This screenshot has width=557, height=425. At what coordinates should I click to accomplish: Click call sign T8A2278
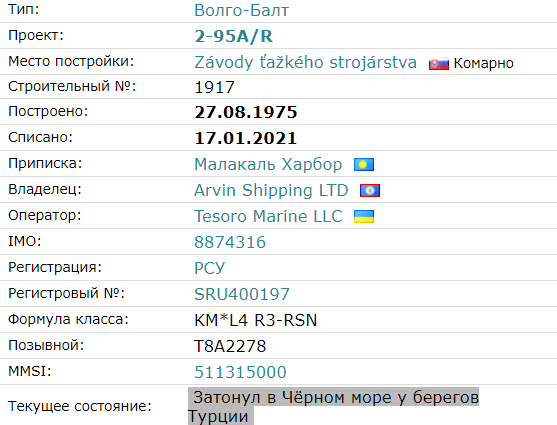pos(230,346)
